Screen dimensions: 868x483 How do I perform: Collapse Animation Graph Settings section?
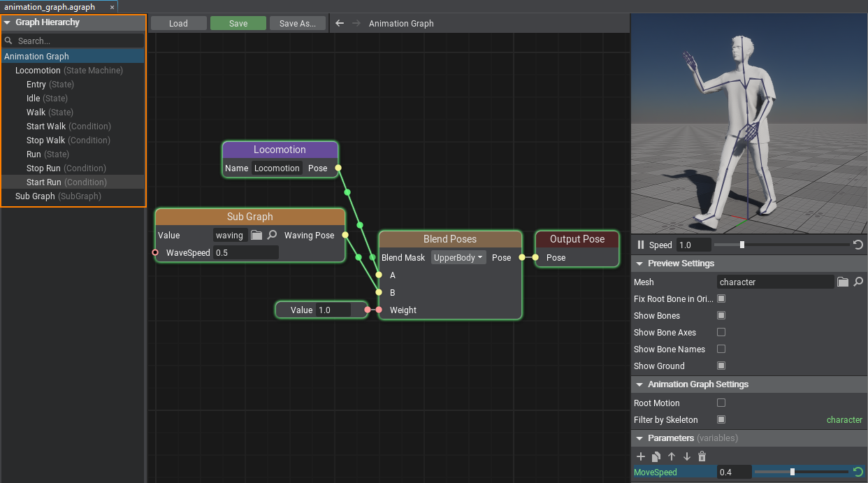point(639,384)
